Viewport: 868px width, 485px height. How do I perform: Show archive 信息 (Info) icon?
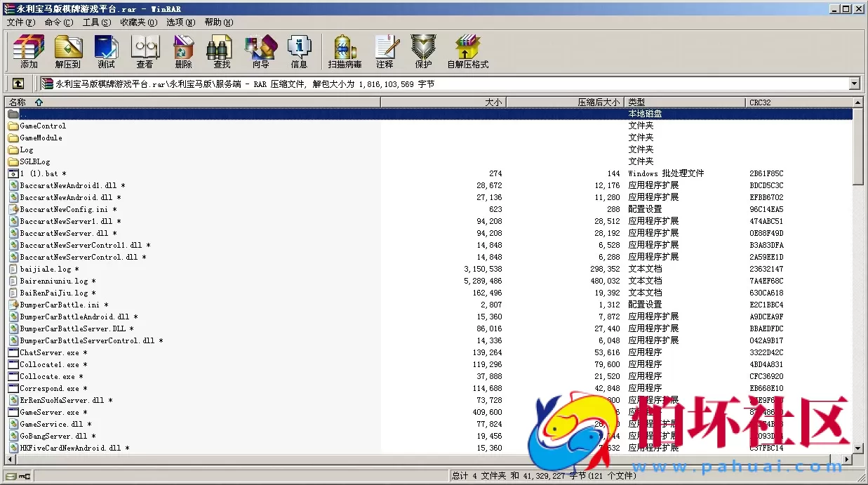click(299, 52)
